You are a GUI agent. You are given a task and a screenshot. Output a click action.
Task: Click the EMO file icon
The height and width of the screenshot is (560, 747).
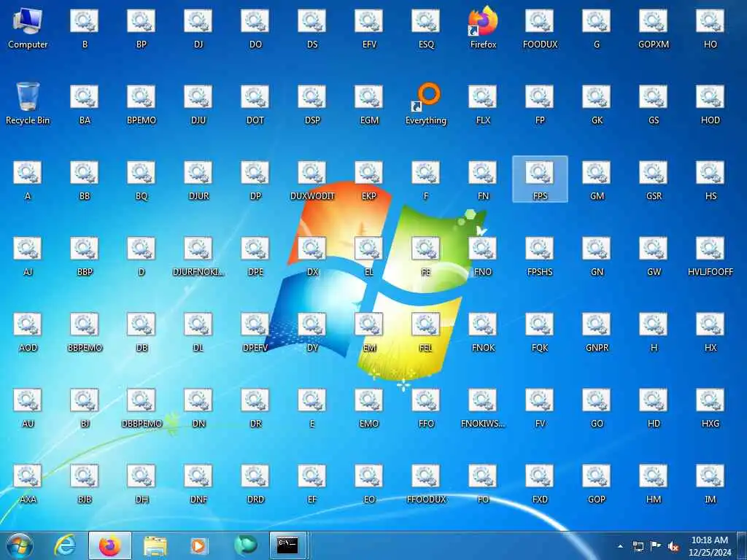click(369, 408)
